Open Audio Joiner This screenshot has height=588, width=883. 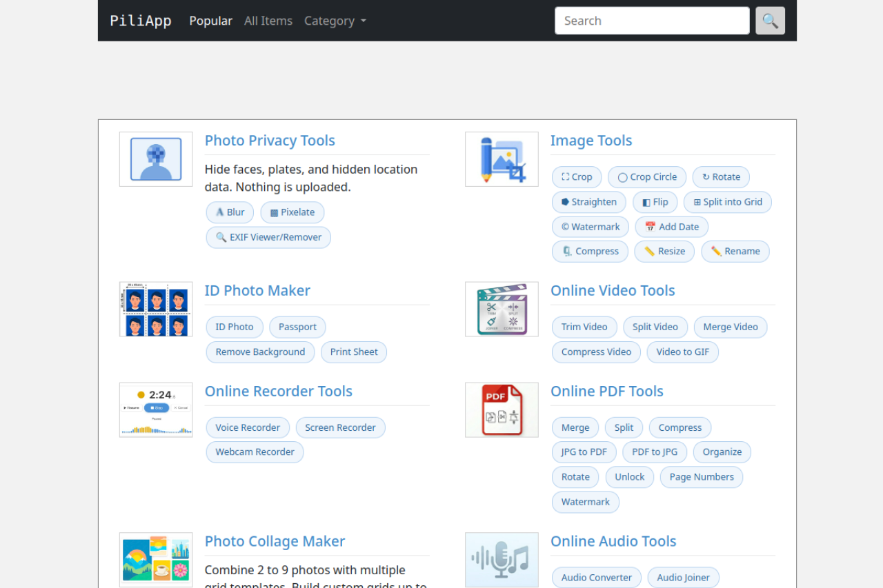click(x=684, y=578)
